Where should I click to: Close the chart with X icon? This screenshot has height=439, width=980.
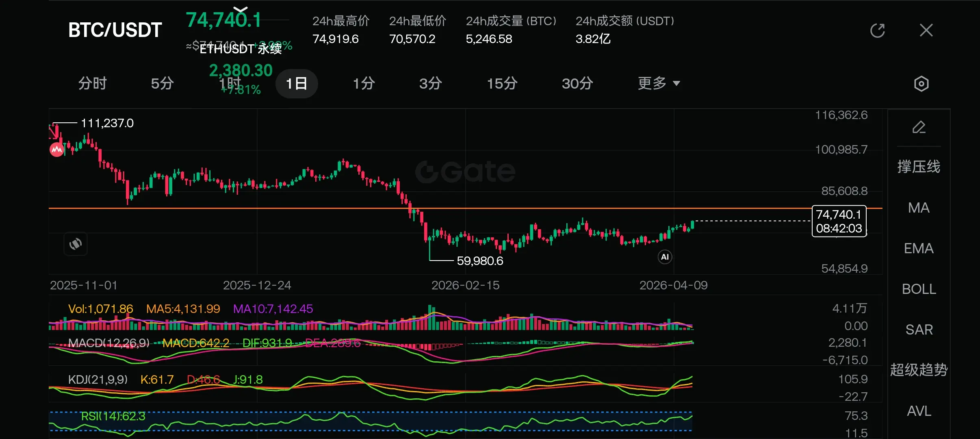pyautogui.click(x=926, y=30)
